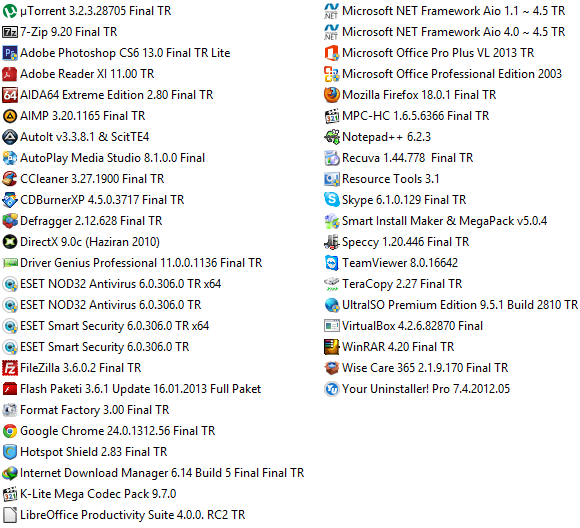Select 'ESET NOD32 Antivirus 6.0.306.0 TR x64' entry
Image resolution: width=580 pixels, height=528 pixels.
click(112, 284)
